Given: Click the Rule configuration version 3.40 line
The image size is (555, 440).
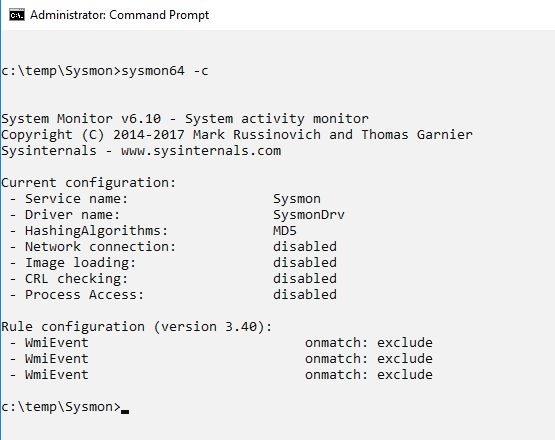Looking at the screenshot, I should [137, 327].
